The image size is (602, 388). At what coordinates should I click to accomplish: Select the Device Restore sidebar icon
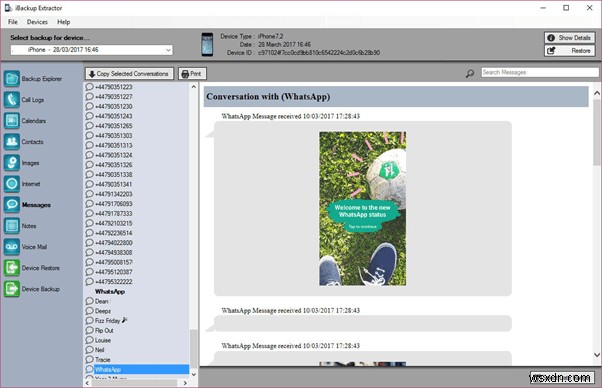pos(12,268)
